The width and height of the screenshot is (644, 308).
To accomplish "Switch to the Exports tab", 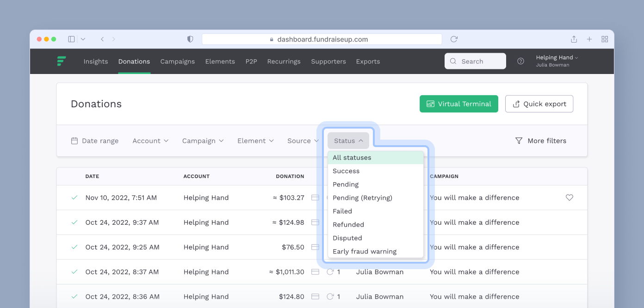I will pos(368,61).
